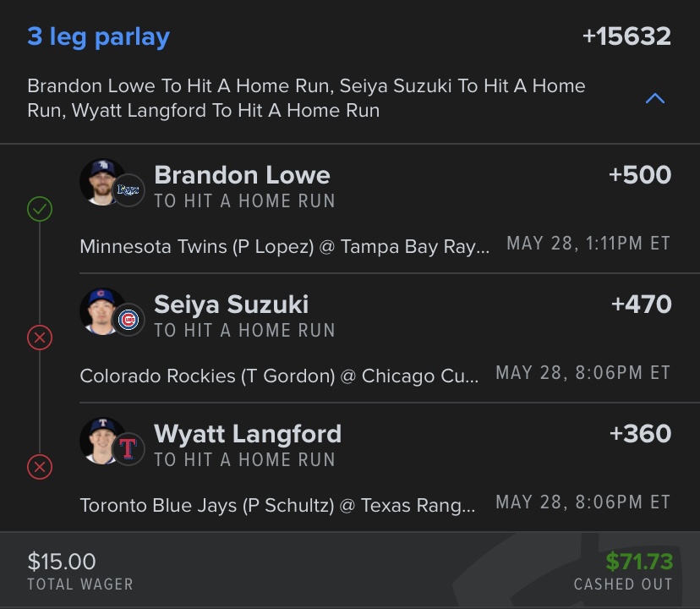Viewport: 700px width, 609px height.
Task: Tap Seiya Suzuki's red lost X icon
Action: pyautogui.click(x=40, y=337)
